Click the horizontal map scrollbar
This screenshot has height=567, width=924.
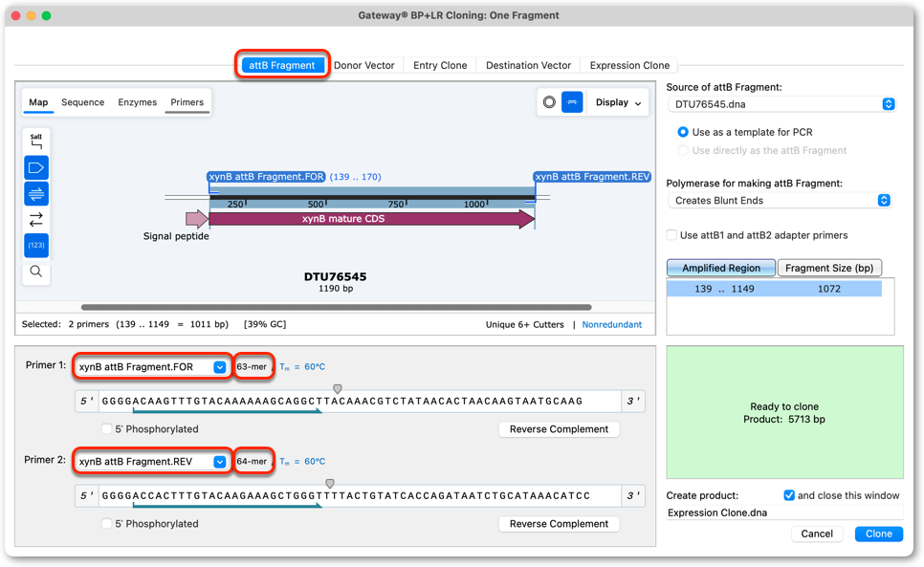click(336, 307)
